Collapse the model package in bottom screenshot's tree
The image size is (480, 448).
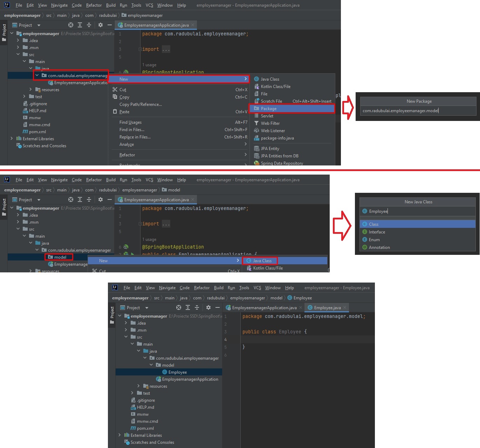coord(151,365)
